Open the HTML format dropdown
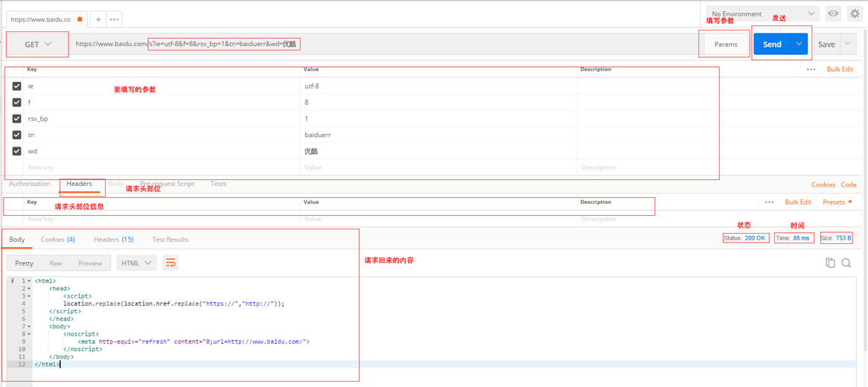This screenshot has height=387, width=868. tap(136, 263)
